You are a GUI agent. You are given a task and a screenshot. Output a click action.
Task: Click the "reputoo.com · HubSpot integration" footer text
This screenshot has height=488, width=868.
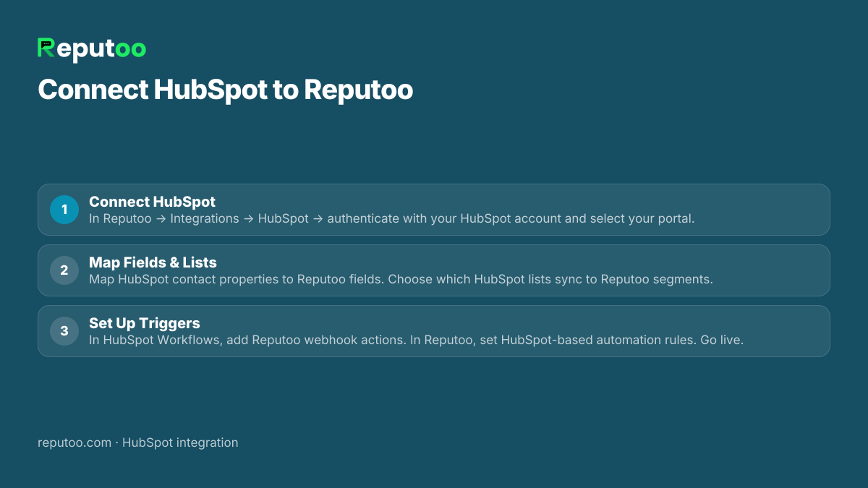click(x=137, y=442)
